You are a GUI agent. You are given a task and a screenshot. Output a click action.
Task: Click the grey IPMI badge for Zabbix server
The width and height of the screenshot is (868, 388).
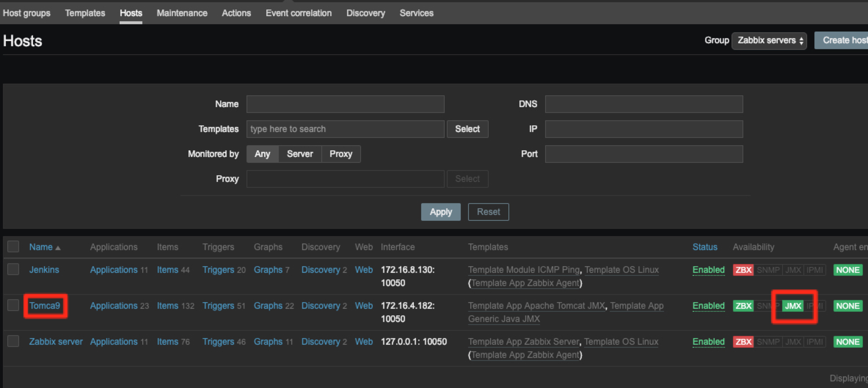815,342
